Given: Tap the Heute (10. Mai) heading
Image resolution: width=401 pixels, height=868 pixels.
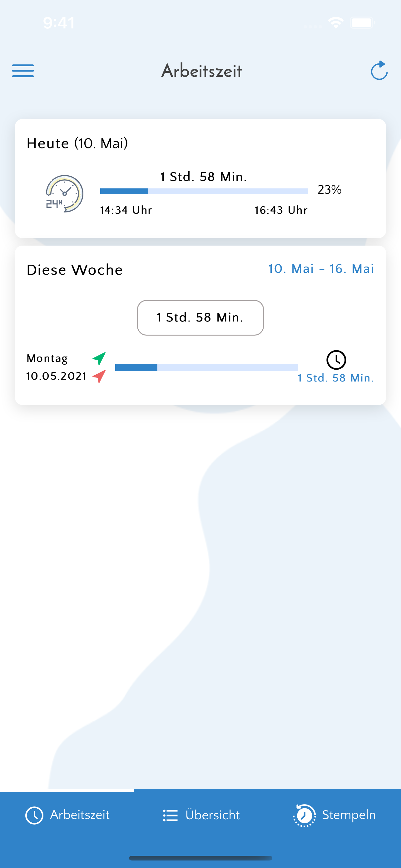Looking at the screenshot, I should tap(77, 143).
